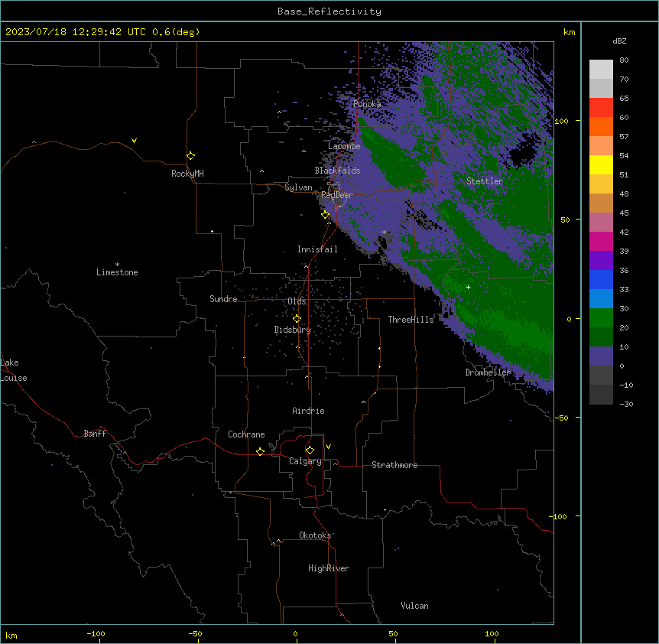This screenshot has width=659, height=644.
Task: Click the 2023/07/18 12:29:42 UTC timestamp
Action: (76, 32)
